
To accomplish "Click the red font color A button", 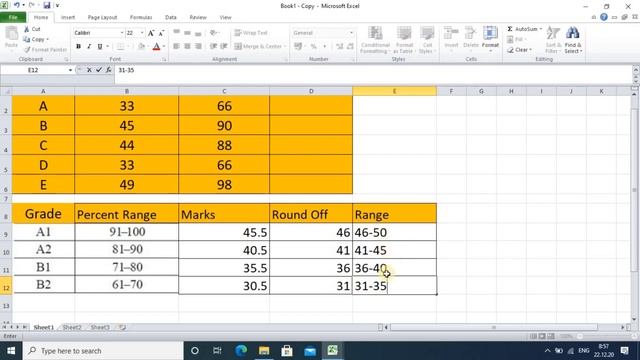I will click(x=156, y=47).
